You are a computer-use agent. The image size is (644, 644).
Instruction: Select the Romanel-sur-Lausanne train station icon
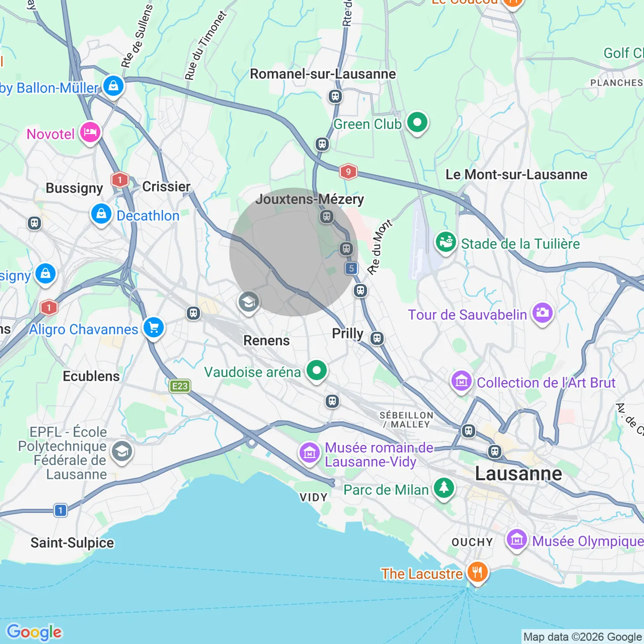tap(335, 96)
